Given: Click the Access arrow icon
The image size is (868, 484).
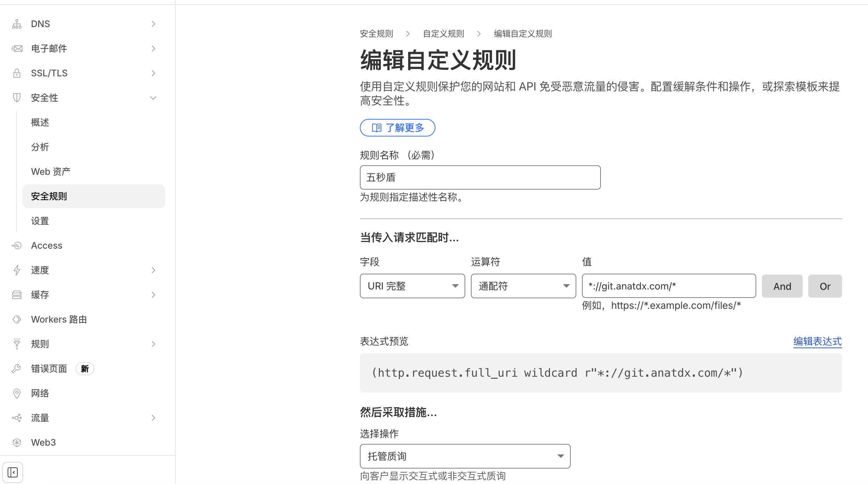Looking at the screenshot, I should click(x=17, y=246).
